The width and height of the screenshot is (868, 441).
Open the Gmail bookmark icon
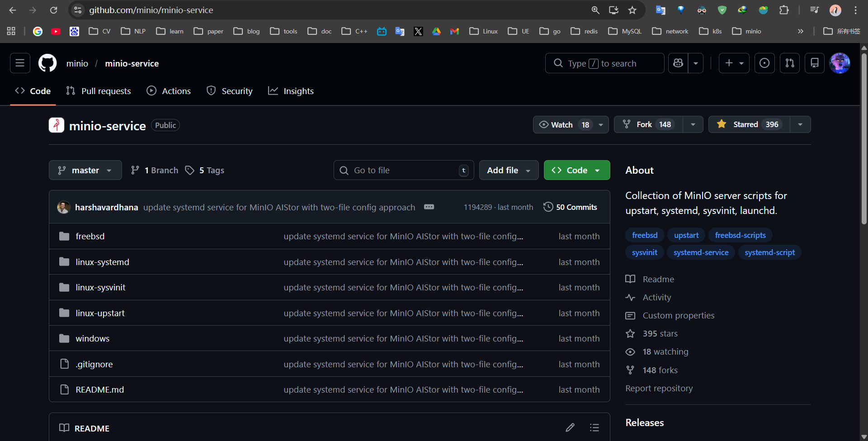455,31
